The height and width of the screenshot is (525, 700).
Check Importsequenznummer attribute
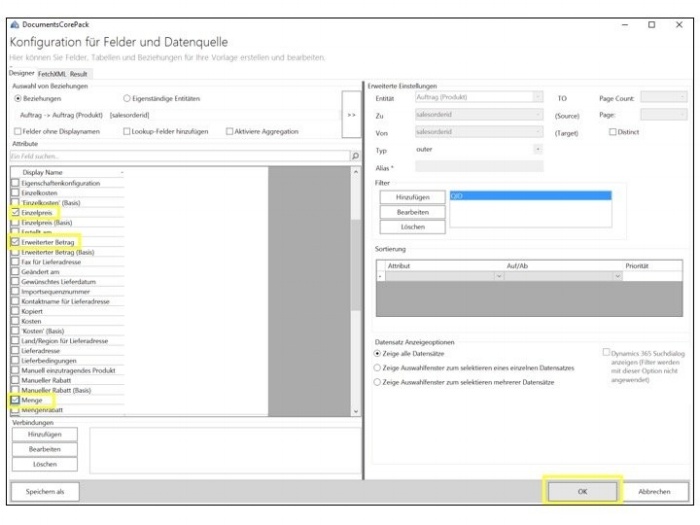coord(15,292)
